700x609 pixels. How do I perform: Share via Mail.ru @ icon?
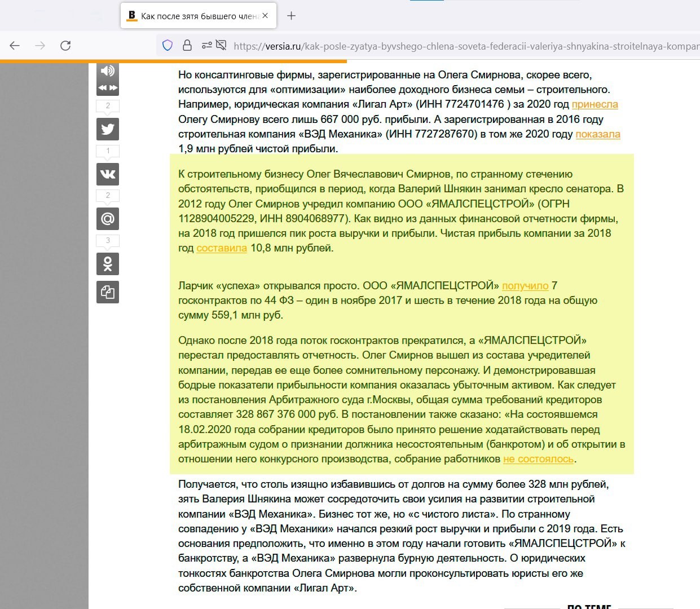[x=107, y=219]
